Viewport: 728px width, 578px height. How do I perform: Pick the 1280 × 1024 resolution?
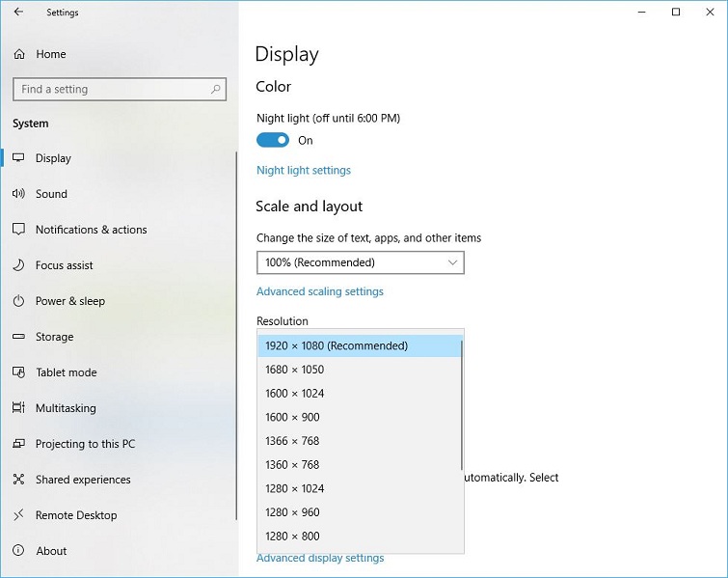click(x=294, y=488)
